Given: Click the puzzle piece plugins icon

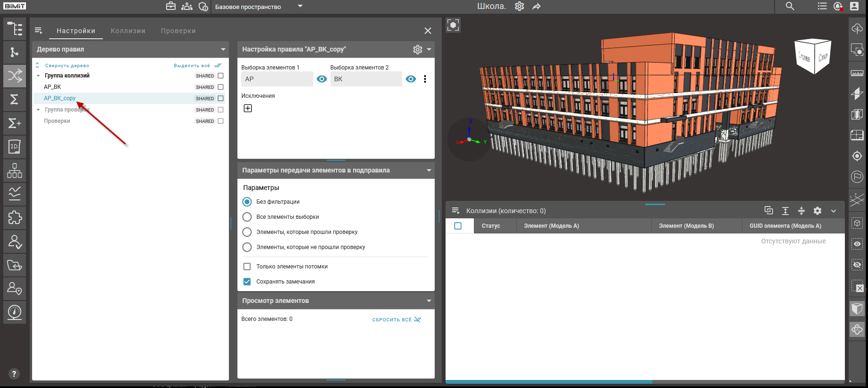Looking at the screenshot, I should (x=15, y=217).
